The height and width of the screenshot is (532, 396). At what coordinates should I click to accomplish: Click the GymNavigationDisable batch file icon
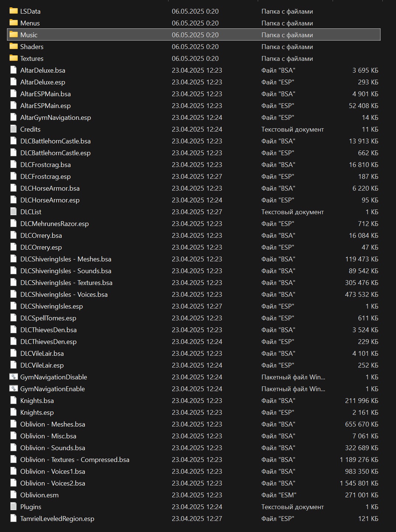(x=14, y=377)
